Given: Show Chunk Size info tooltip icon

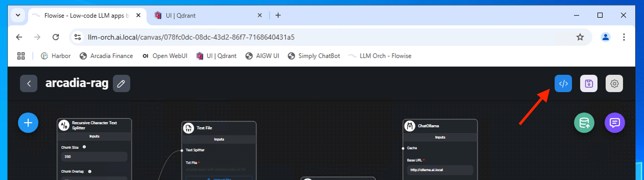Looking at the screenshot, I should 84,147.
